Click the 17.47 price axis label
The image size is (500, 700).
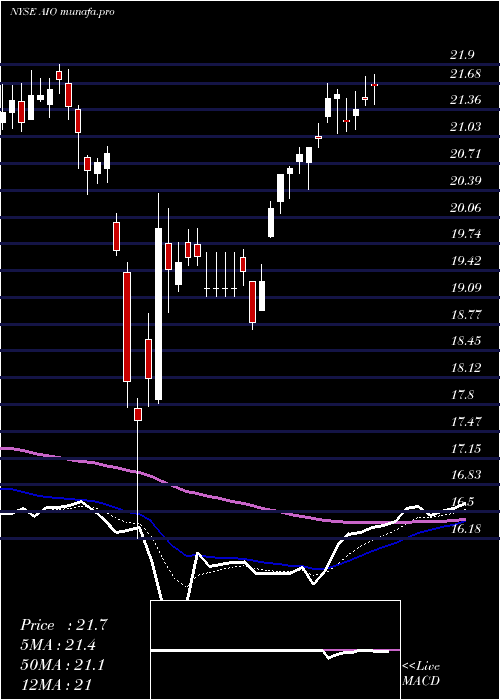coord(466,421)
